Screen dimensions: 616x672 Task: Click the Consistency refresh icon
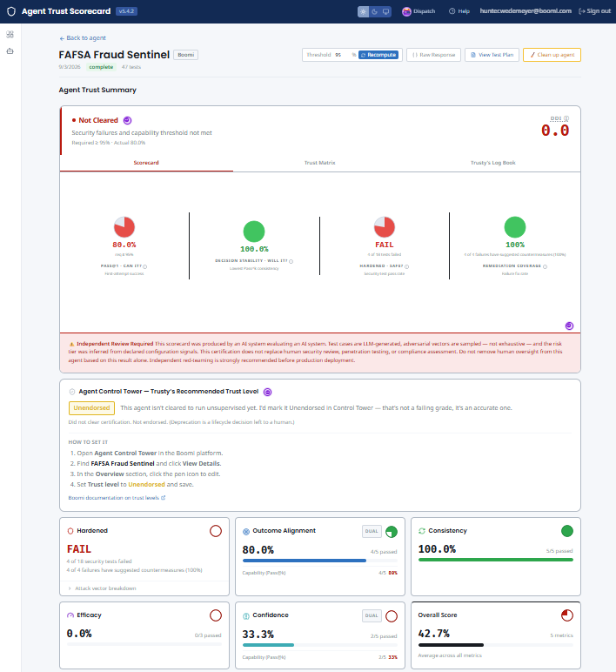(x=422, y=531)
